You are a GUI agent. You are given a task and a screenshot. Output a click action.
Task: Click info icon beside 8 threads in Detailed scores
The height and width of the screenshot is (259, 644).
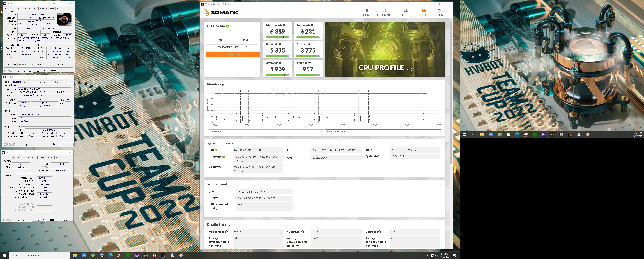pyautogui.click(x=379, y=232)
